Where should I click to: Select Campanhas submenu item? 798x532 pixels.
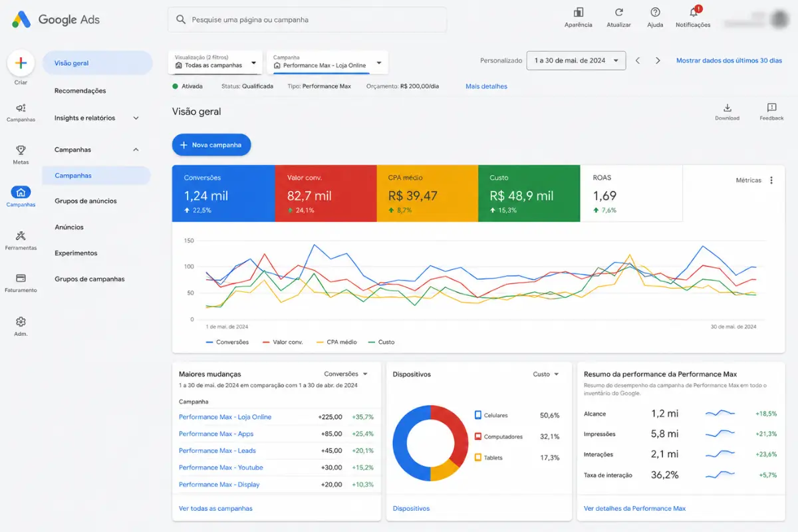(96, 176)
